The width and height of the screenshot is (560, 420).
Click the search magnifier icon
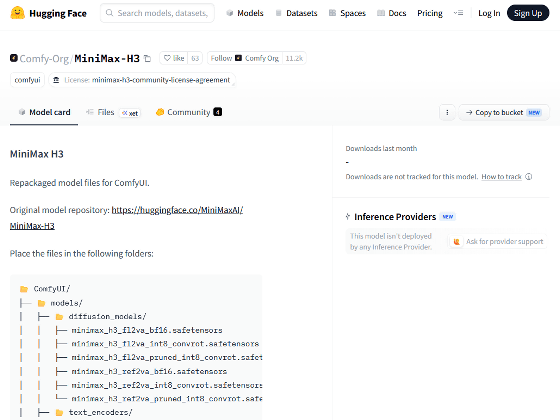(x=110, y=13)
